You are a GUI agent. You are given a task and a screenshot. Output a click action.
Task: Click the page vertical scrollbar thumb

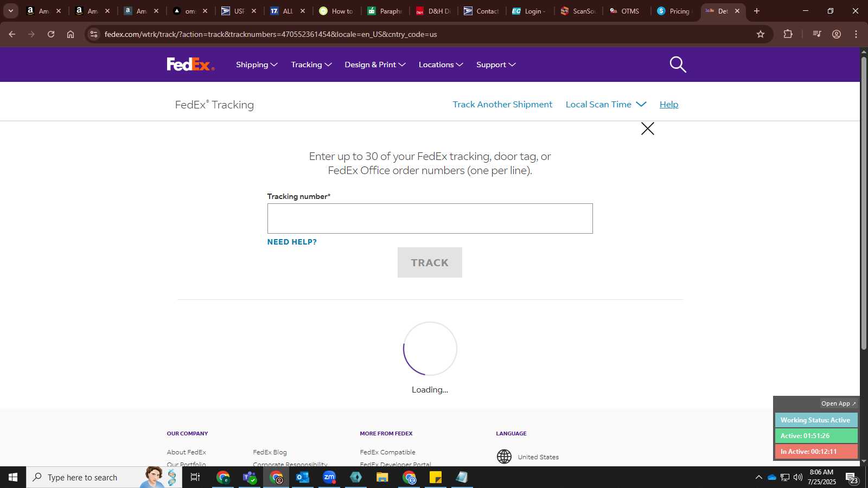coord(864,202)
